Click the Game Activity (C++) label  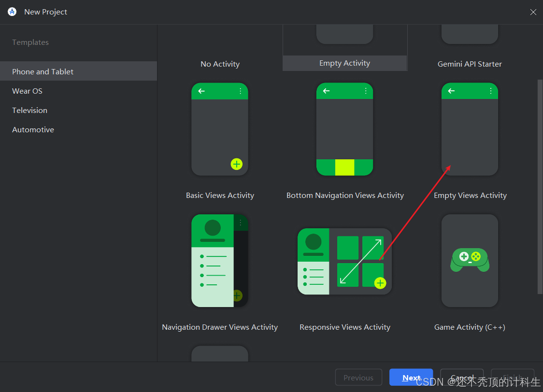[470, 327]
